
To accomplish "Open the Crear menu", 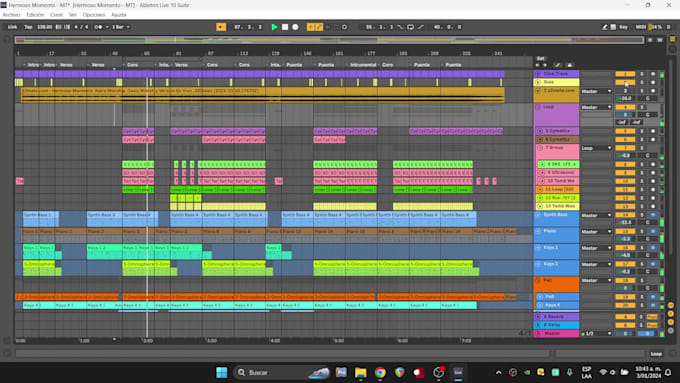I will point(56,15).
